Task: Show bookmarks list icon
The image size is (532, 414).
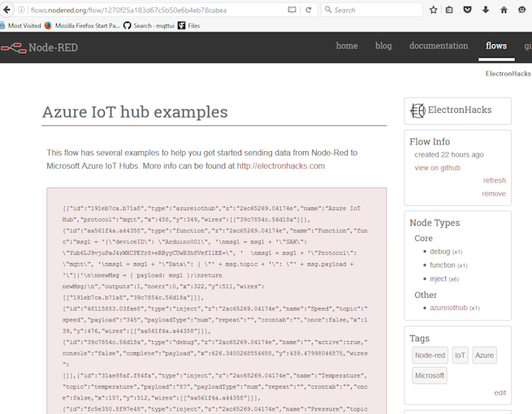Action: [x=449, y=10]
